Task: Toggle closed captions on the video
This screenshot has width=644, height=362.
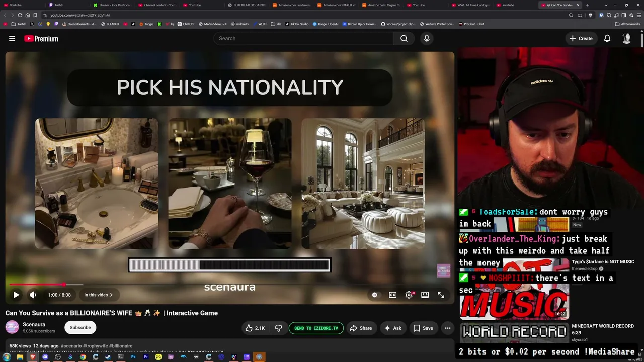Action: tap(393, 295)
